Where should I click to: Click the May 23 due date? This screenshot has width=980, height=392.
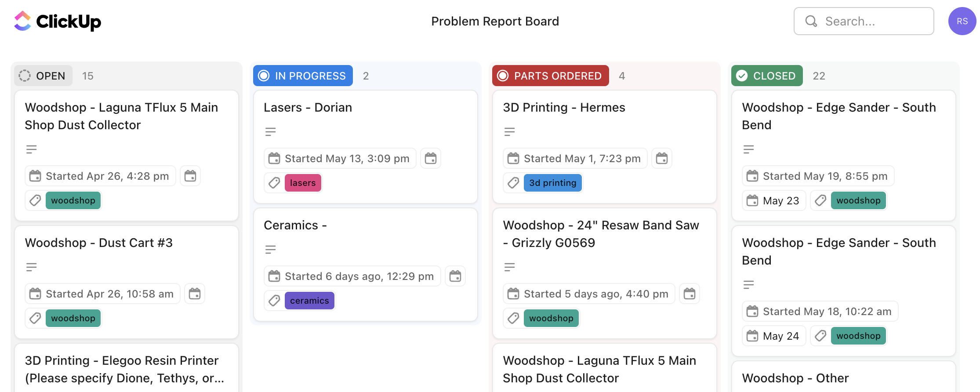pos(774,200)
